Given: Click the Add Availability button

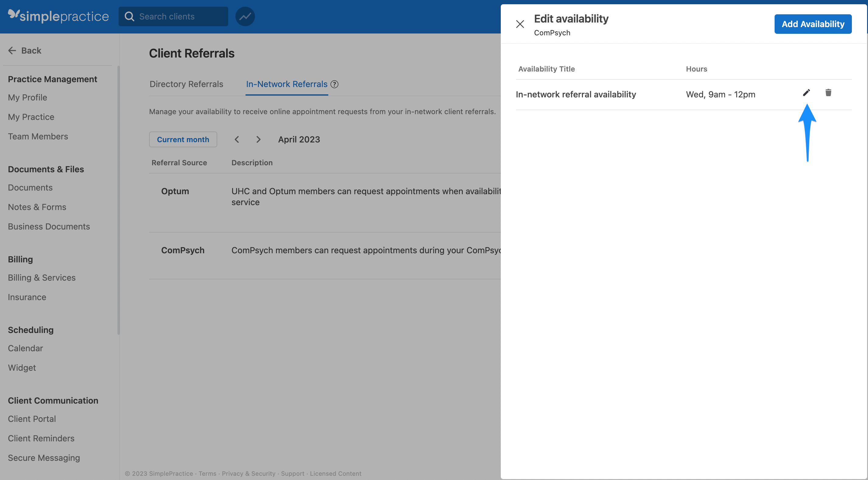Looking at the screenshot, I should click(813, 24).
